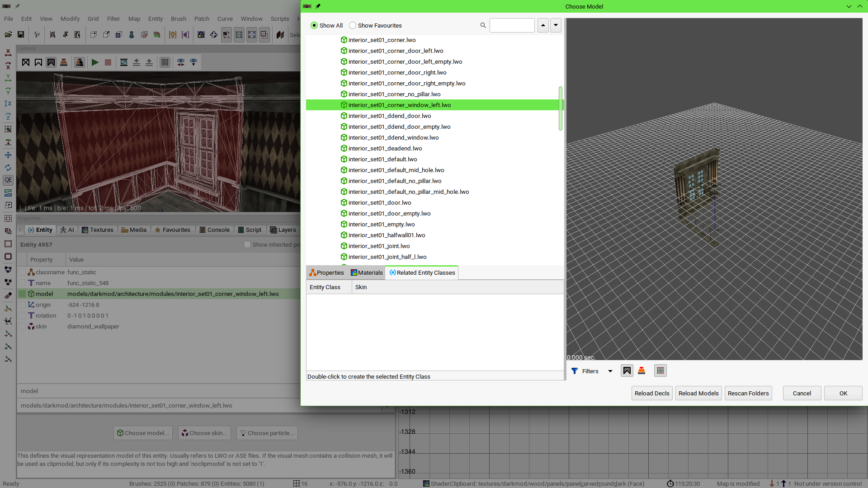868x488 pixels.
Task: Click the Rescan Folders button
Action: tap(748, 393)
